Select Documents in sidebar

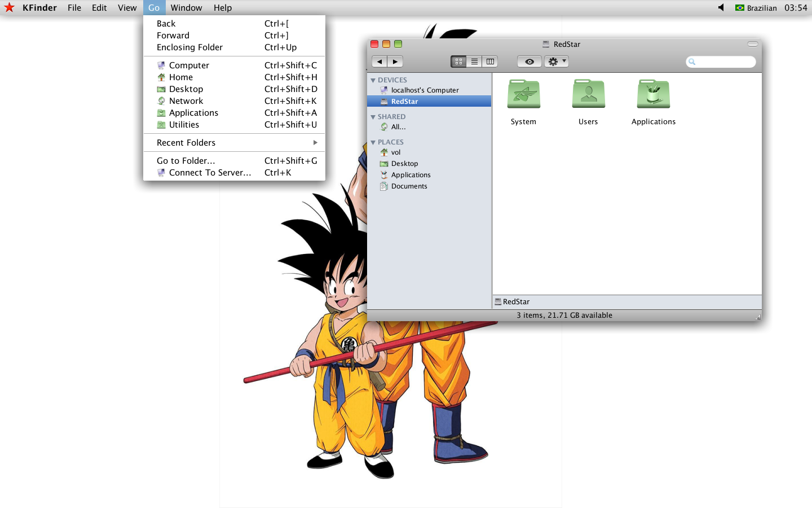point(429,186)
